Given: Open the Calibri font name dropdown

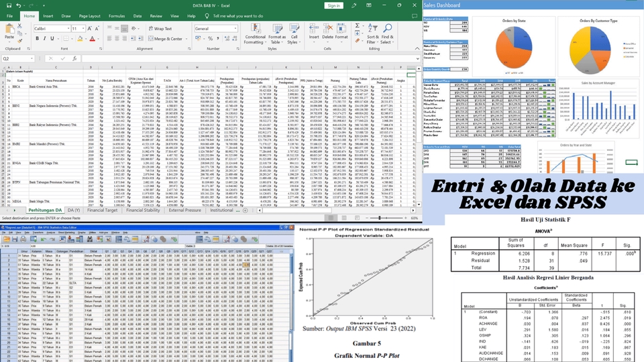Looking at the screenshot, I should [x=68, y=29].
